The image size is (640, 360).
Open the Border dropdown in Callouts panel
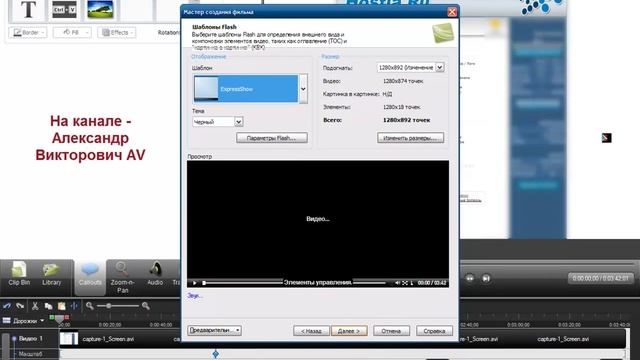[x=28, y=32]
